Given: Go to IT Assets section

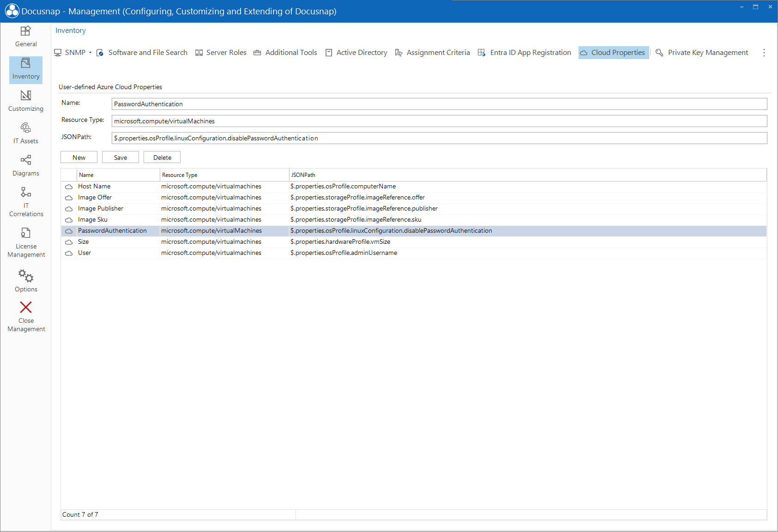Looking at the screenshot, I should 26,134.
